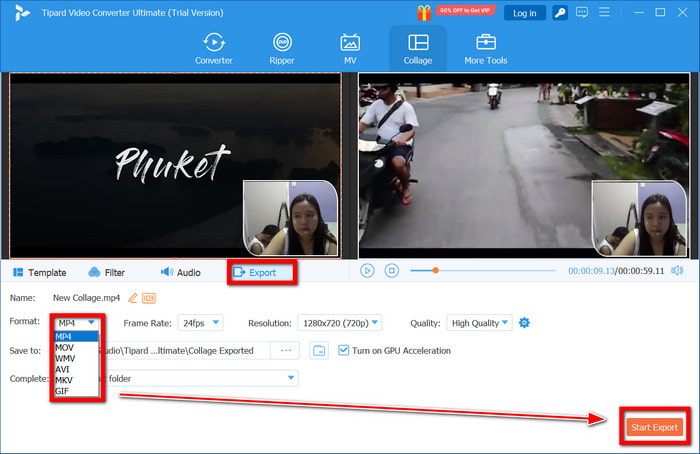
Task: Click the playback progress slider
Action: pyautogui.click(x=482, y=271)
